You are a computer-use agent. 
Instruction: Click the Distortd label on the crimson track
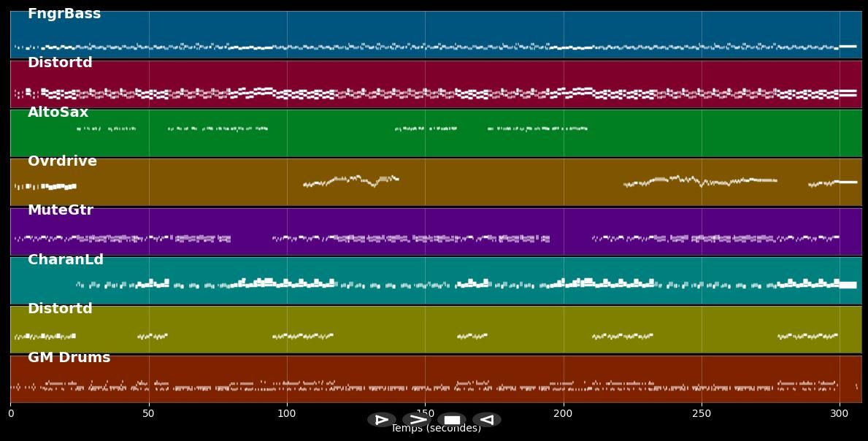click(60, 63)
